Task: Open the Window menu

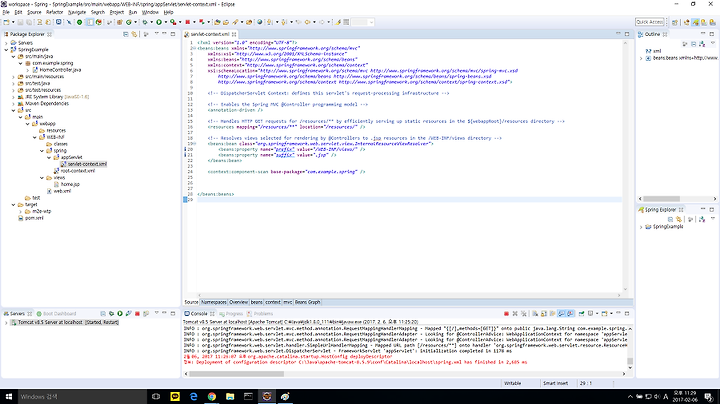Action: click(x=150, y=12)
